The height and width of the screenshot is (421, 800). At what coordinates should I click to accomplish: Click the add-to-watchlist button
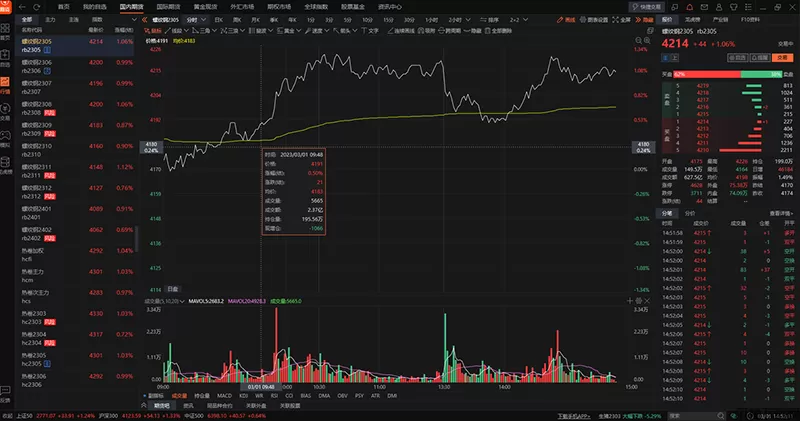point(737,58)
